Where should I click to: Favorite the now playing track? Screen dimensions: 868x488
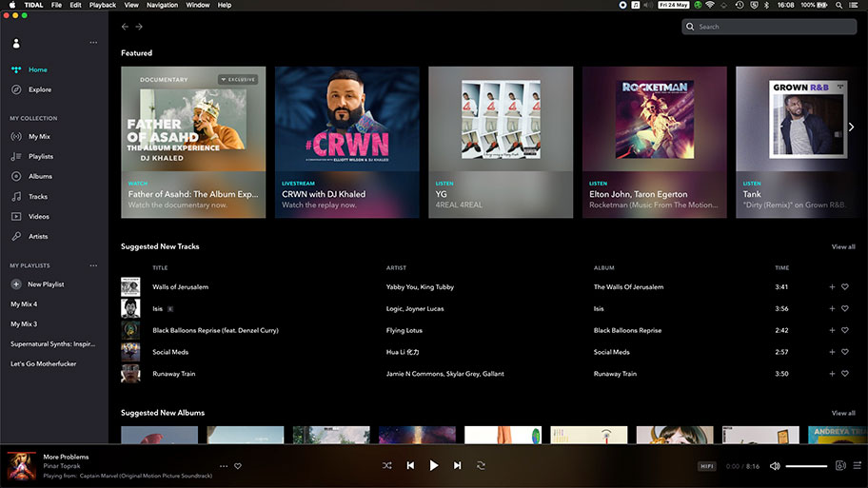[238, 466]
